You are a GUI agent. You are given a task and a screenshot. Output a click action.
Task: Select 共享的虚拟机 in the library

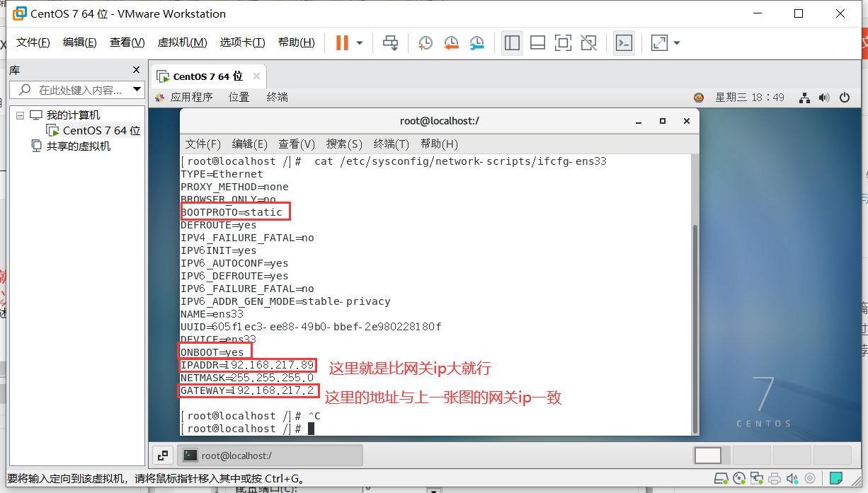[79, 146]
